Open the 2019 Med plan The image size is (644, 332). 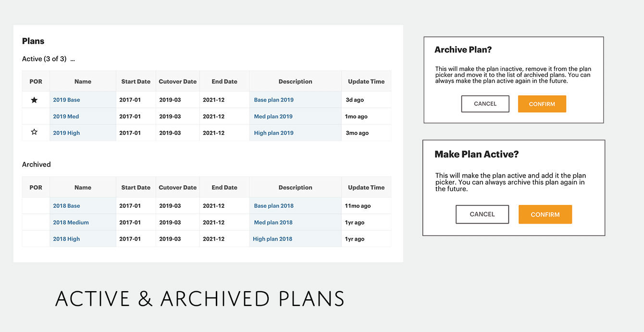(65, 116)
